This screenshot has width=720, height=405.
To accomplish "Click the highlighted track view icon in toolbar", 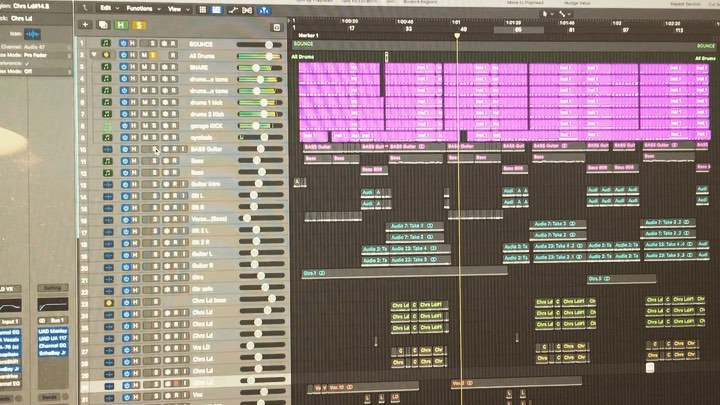I will 216,9.
